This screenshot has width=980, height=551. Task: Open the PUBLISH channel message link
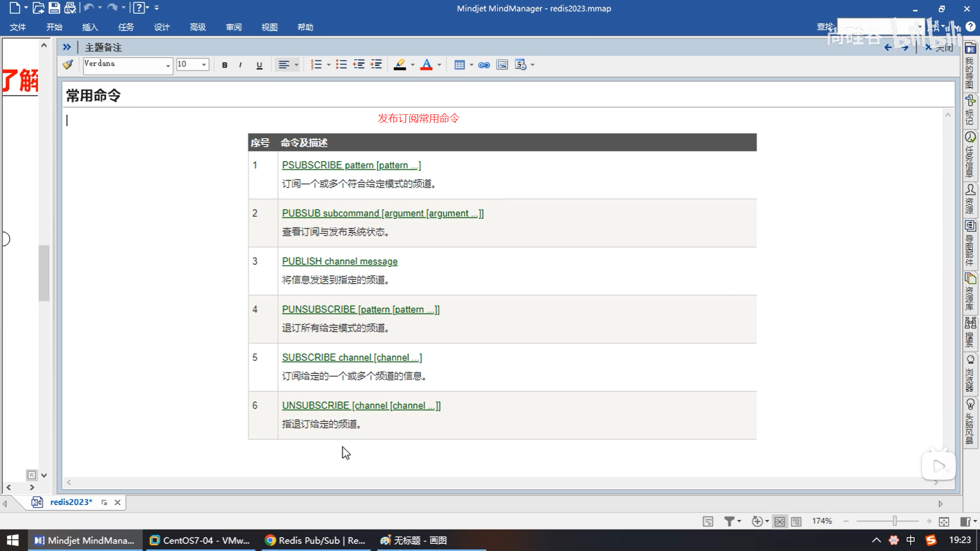[x=339, y=261]
